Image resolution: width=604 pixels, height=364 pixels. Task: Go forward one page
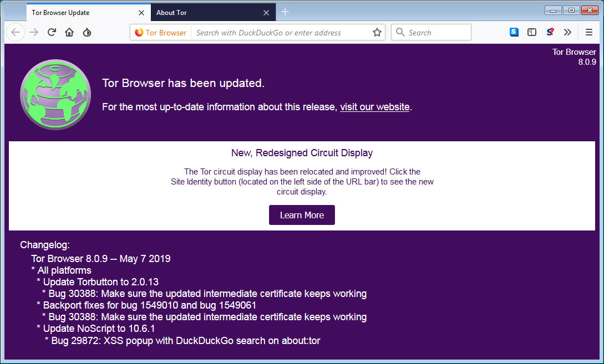34,32
